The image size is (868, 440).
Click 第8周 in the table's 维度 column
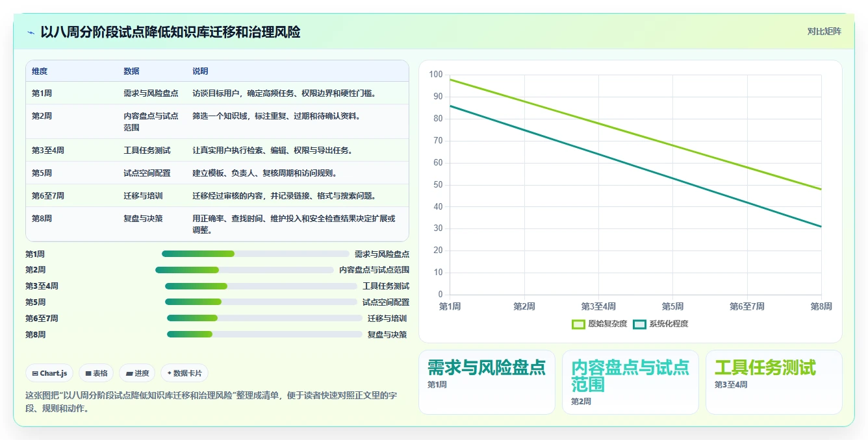42,219
